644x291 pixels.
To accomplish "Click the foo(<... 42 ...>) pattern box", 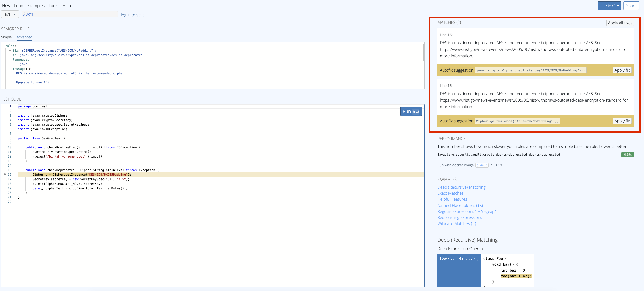I will coord(459,270).
